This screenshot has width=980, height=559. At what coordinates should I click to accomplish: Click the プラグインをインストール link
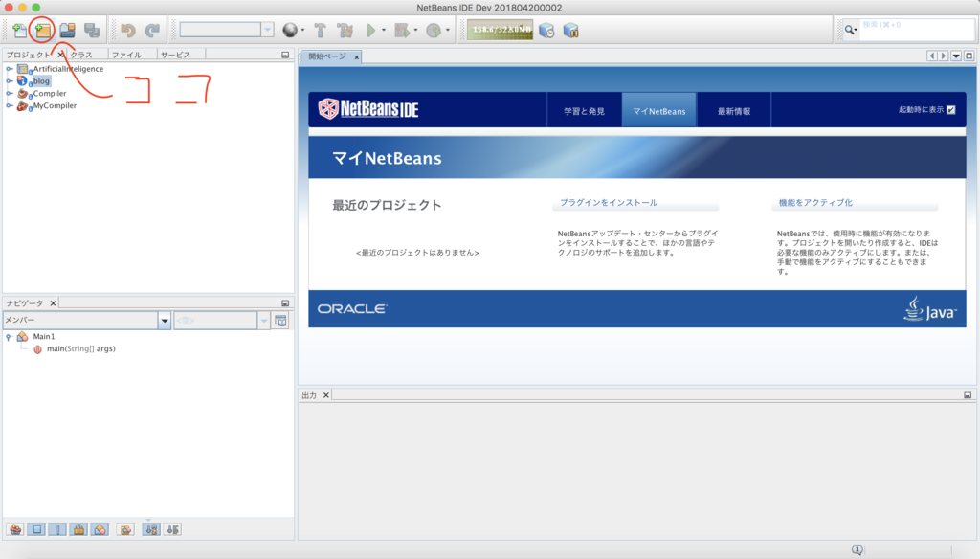[x=609, y=203]
